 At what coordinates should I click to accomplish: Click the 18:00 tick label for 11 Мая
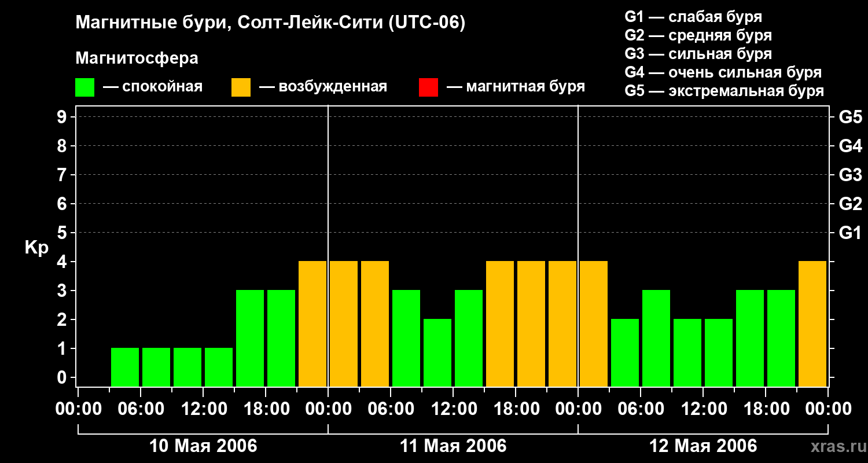point(516,409)
